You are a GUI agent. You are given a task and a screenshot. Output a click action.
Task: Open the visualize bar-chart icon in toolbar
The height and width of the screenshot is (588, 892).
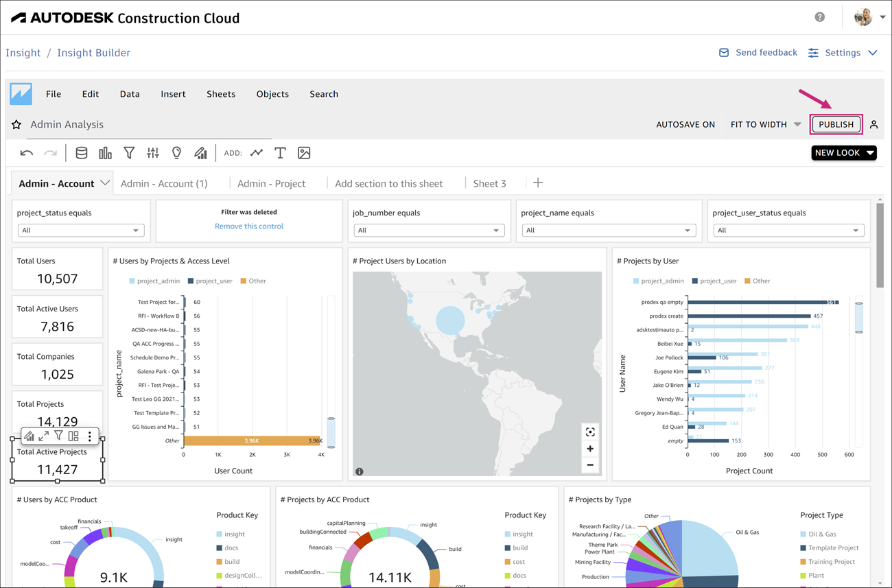click(x=105, y=153)
